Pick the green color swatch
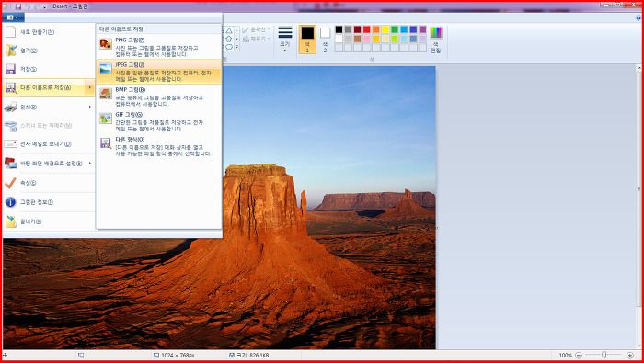This screenshot has width=644, height=363. (x=395, y=29)
